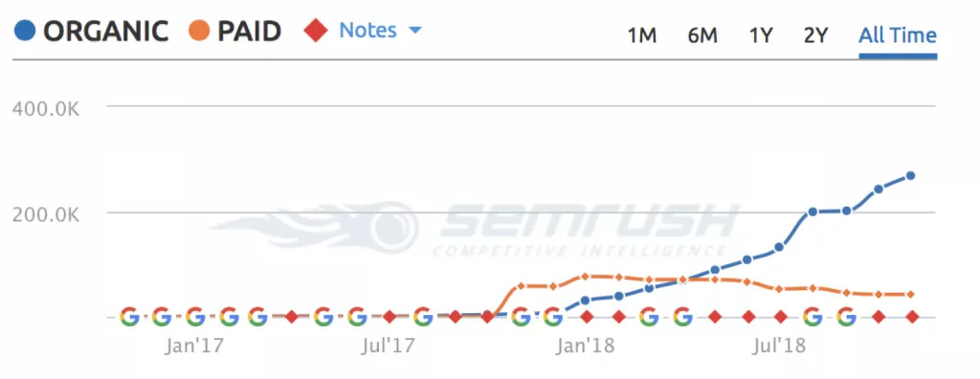This screenshot has width=980, height=379.
Task: Toggle the ORGANIC series blue circle
Action: pyautogui.click(x=24, y=31)
